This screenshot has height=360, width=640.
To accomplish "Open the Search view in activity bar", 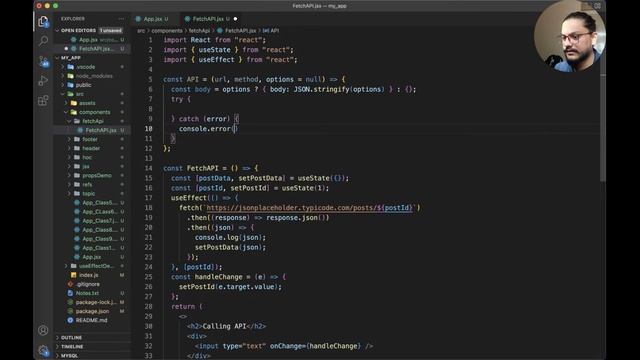I will click(x=43, y=41).
